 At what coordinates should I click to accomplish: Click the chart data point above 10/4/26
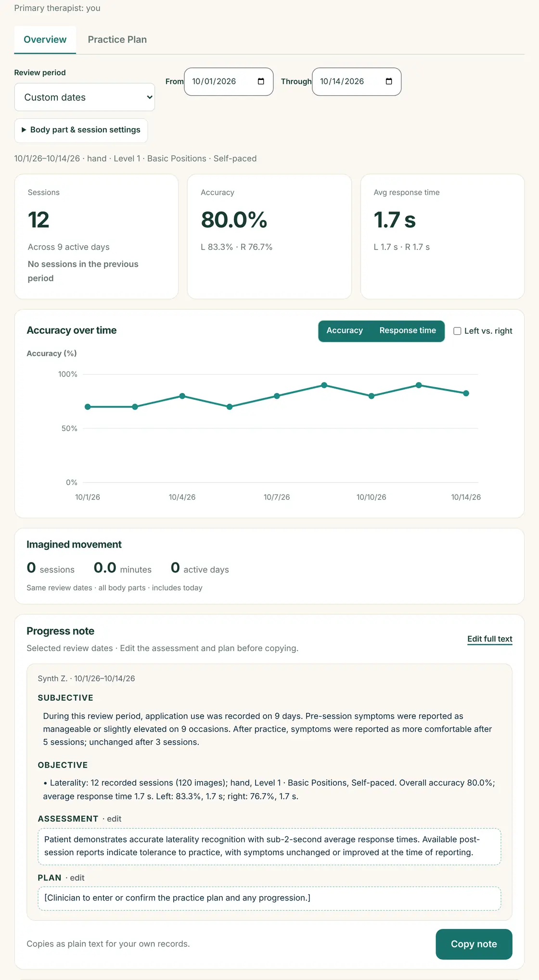(x=182, y=396)
